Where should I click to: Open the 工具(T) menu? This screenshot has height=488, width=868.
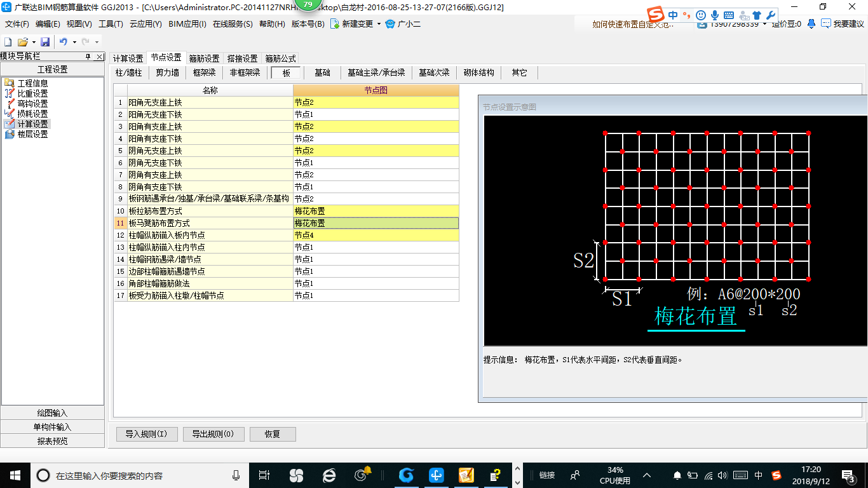coord(111,24)
